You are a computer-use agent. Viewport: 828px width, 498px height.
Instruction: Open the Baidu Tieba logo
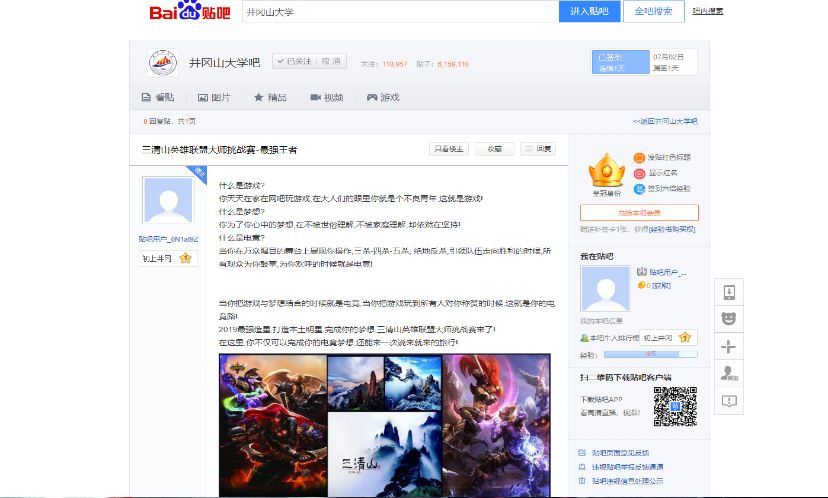pos(190,11)
